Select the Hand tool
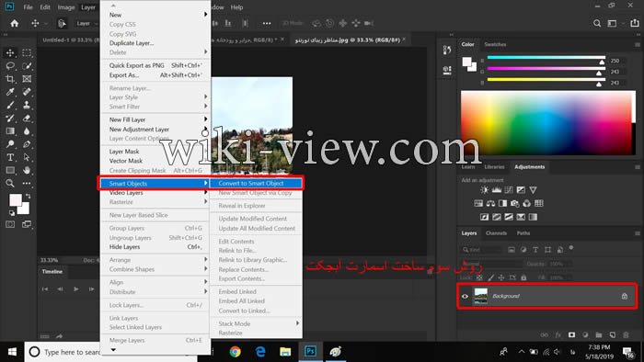This screenshot has height=362, width=644. tap(27, 170)
